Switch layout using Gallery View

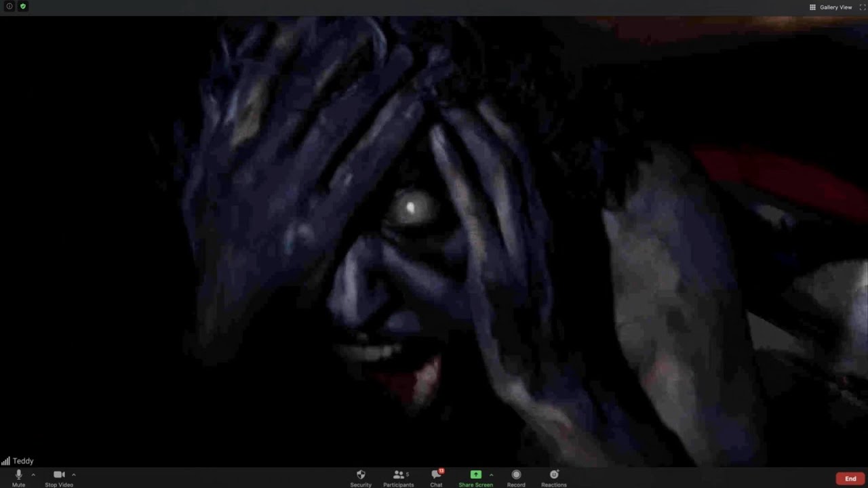831,7
